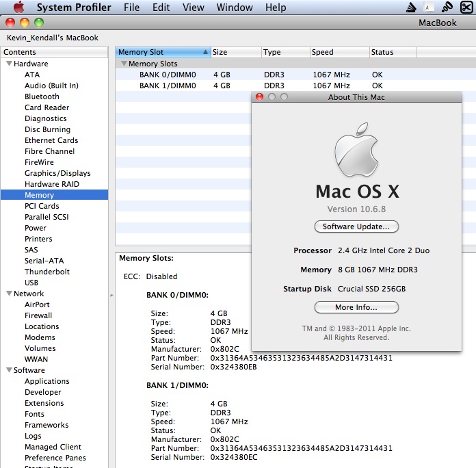Open the File menu
The width and height of the screenshot is (476, 468).
tap(131, 7)
